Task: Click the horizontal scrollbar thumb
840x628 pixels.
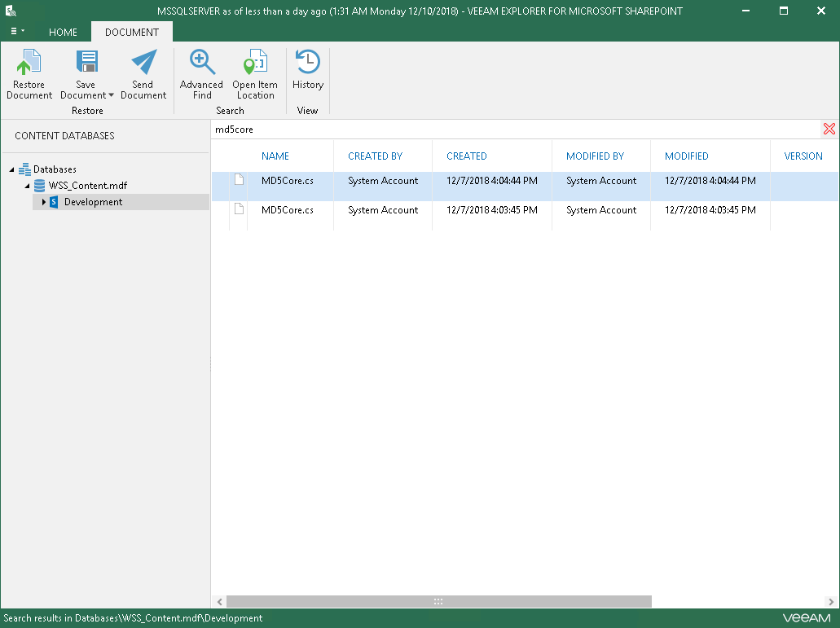Action: pyautogui.click(x=439, y=602)
